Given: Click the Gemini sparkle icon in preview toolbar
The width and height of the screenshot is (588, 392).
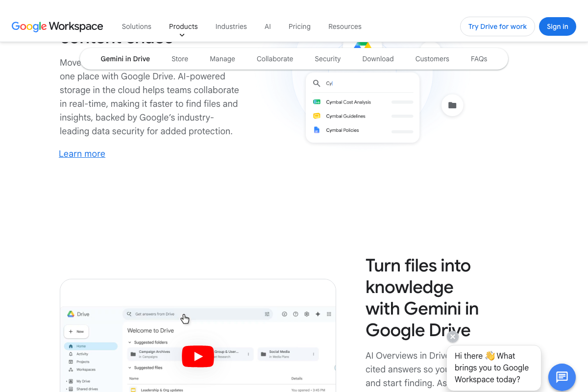Looking at the screenshot, I should click(318, 314).
